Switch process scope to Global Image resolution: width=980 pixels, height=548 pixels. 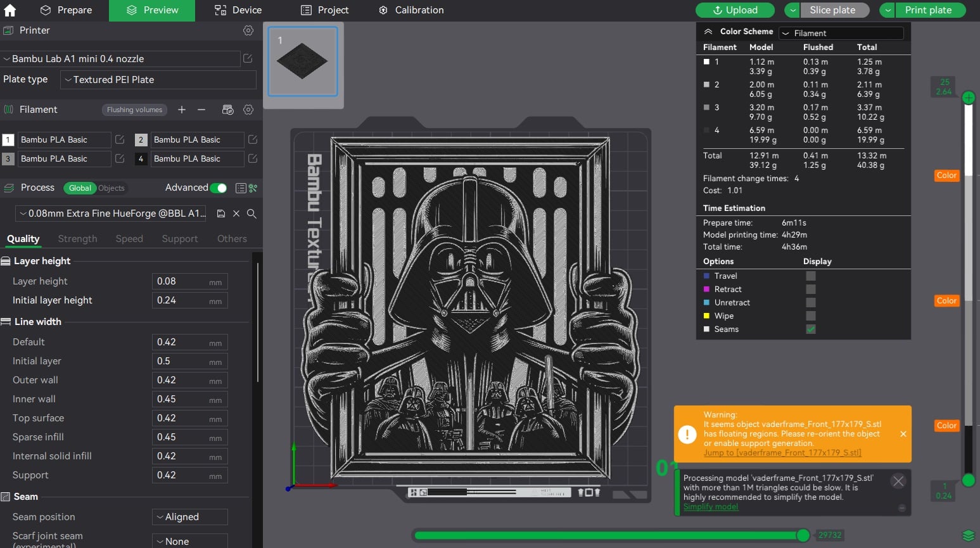80,188
